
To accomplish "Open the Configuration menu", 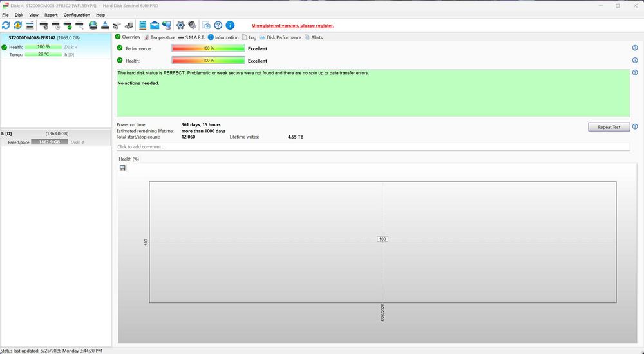I will point(77,15).
